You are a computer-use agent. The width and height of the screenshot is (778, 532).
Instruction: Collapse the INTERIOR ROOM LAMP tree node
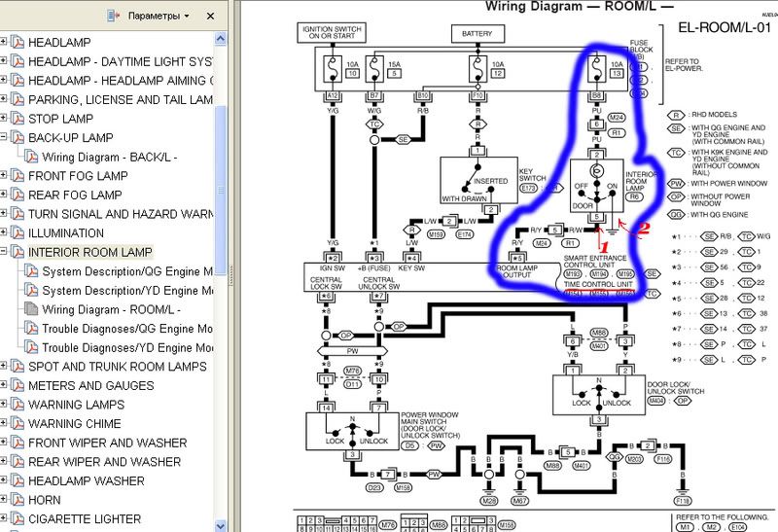click(3, 252)
